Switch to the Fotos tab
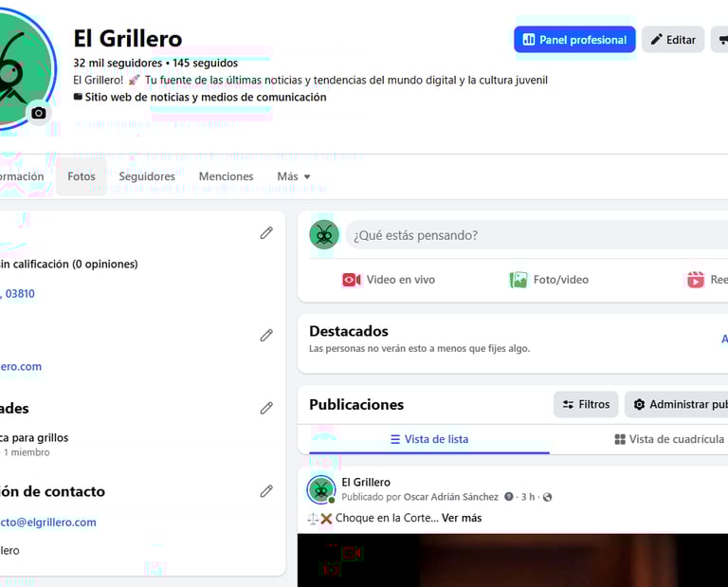This screenshot has height=587, width=728. coord(82,176)
